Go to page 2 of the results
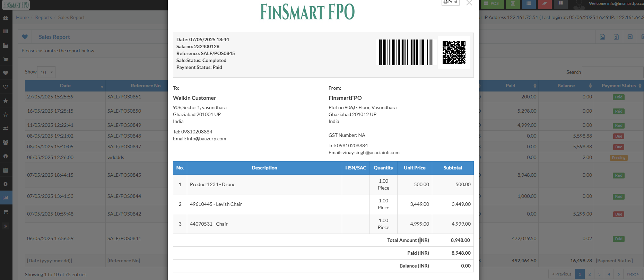 click(589, 274)
